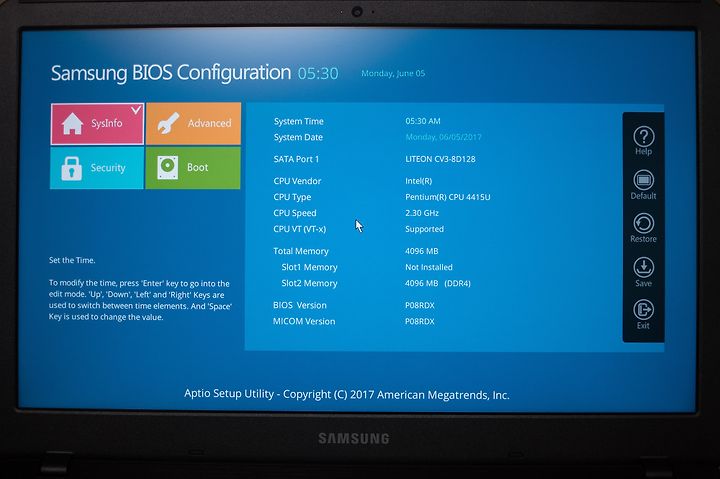Click the MICOM Version label
Screen dimensions: 720x479
pos(304,321)
